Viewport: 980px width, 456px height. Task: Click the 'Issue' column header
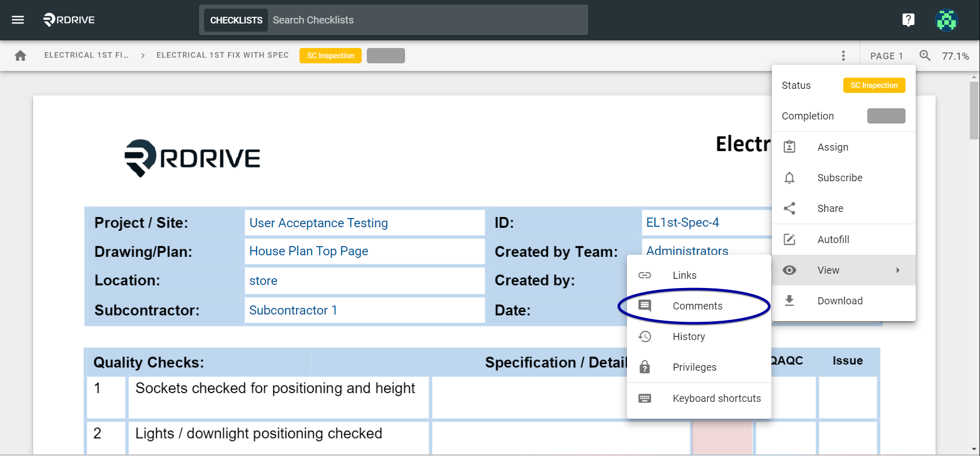pos(848,361)
